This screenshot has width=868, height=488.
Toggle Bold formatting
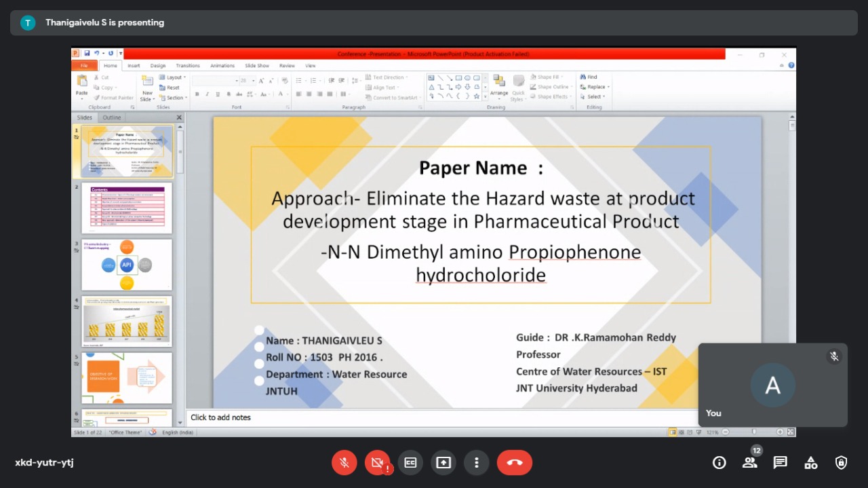[x=197, y=94]
